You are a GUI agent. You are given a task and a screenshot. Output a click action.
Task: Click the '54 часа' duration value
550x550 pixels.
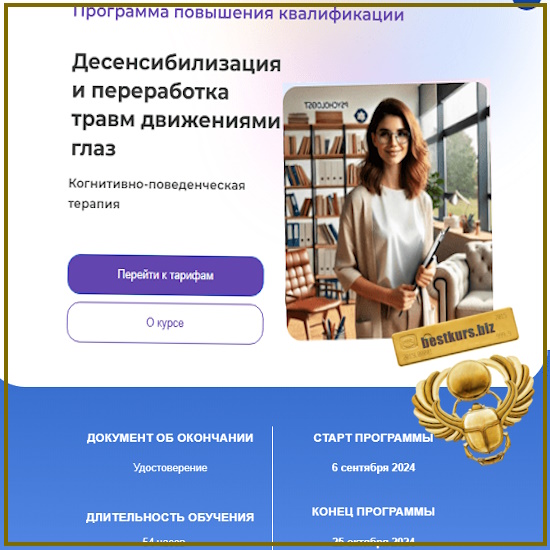point(164,541)
